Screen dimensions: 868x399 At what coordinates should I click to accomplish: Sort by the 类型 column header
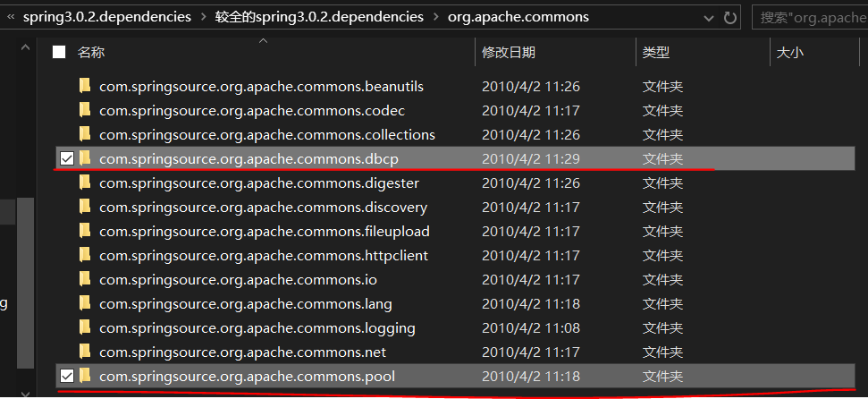pyautogui.click(x=656, y=53)
